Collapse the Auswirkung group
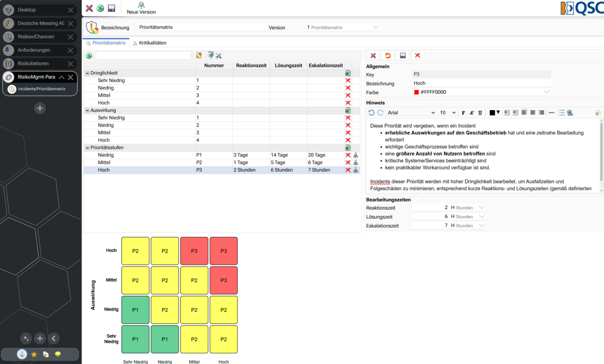 pyautogui.click(x=87, y=110)
